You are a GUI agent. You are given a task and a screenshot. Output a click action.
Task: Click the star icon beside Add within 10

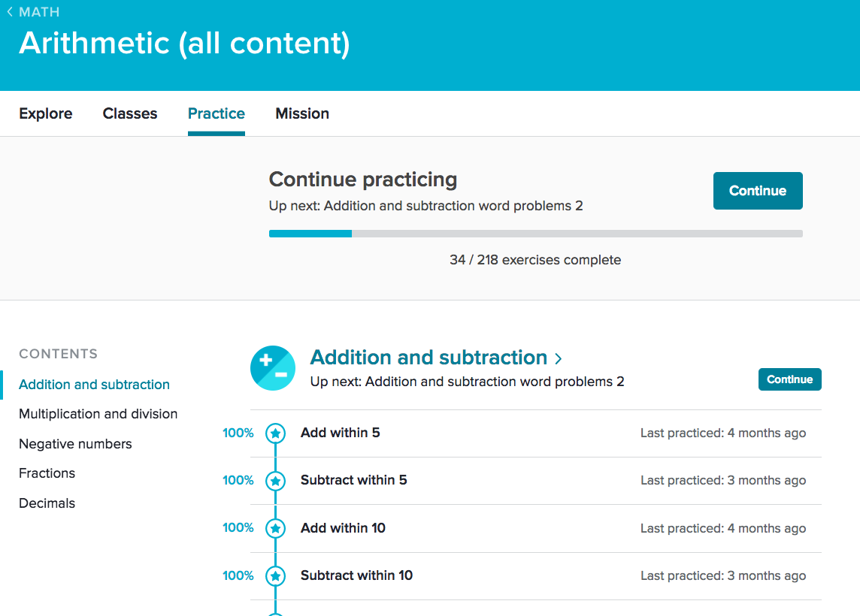click(275, 528)
